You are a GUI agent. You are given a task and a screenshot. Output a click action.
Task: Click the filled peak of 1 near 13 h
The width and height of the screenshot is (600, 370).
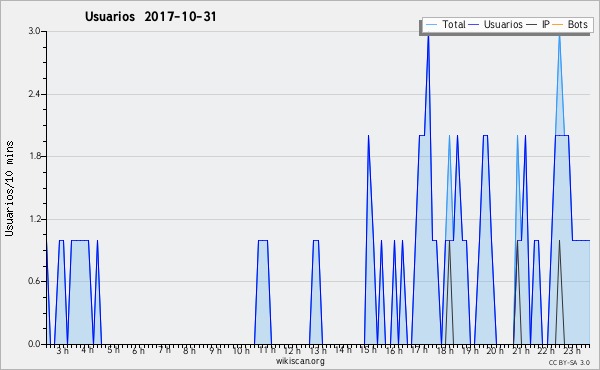(x=316, y=292)
